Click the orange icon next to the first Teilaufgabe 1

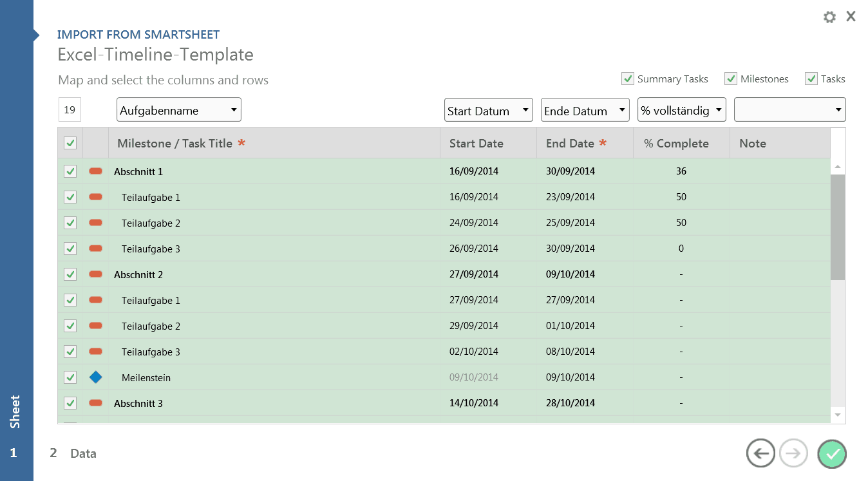tap(95, 197)
